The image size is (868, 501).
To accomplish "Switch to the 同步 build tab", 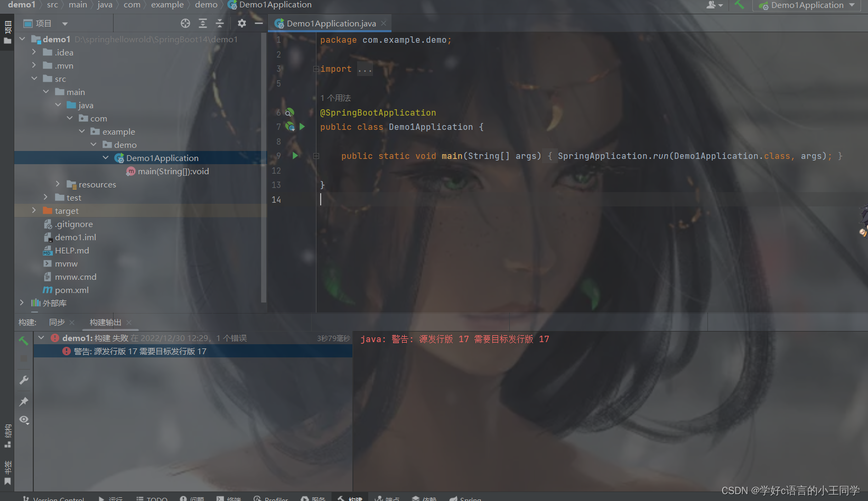I will 57,323.
